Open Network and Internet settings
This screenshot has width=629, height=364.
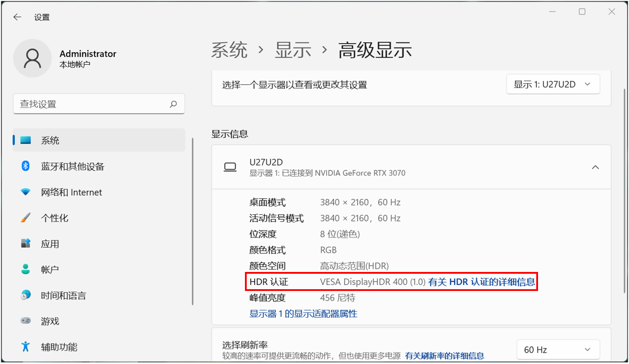(71, 192)
